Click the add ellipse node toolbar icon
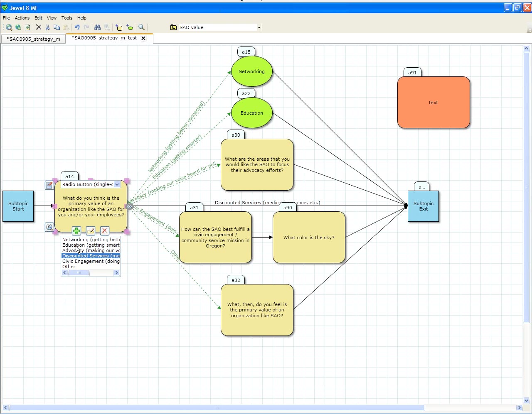 (x=130, y=27)
